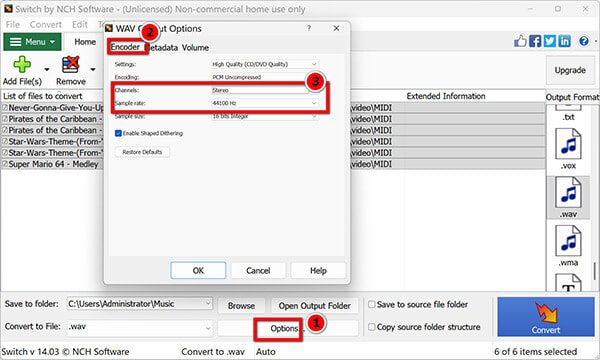Switch to the Volume tab
This screenshot has width=600, height=360.
(x=195, y=48)
